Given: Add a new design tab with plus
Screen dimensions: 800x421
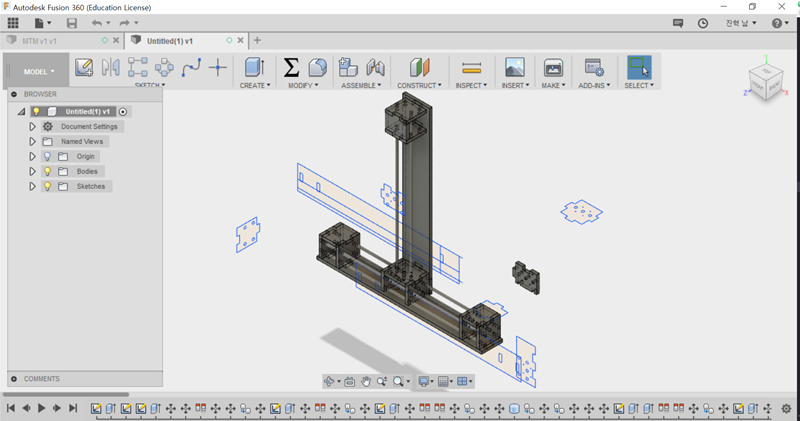Looking at the screenshot, I should [x=257, y=40].
